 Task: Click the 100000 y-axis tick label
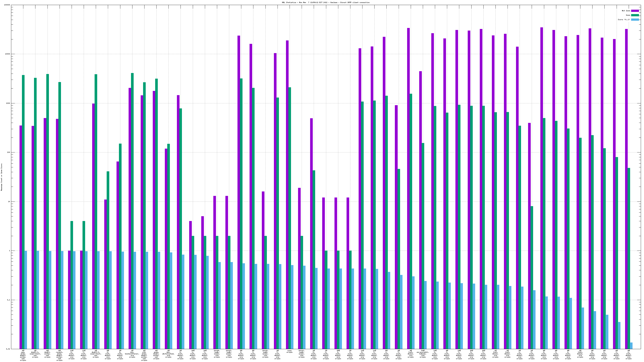coord(7,5)
